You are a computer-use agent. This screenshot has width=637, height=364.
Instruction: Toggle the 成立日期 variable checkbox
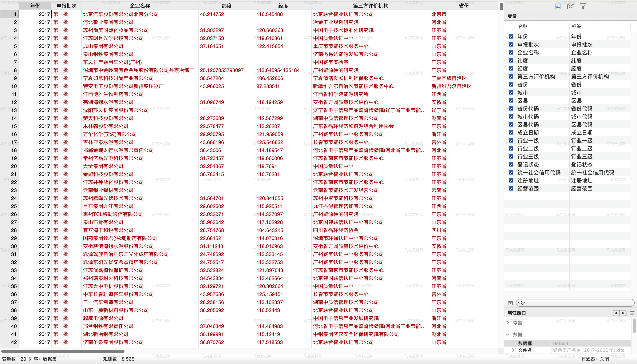click(x=511, y=132)
